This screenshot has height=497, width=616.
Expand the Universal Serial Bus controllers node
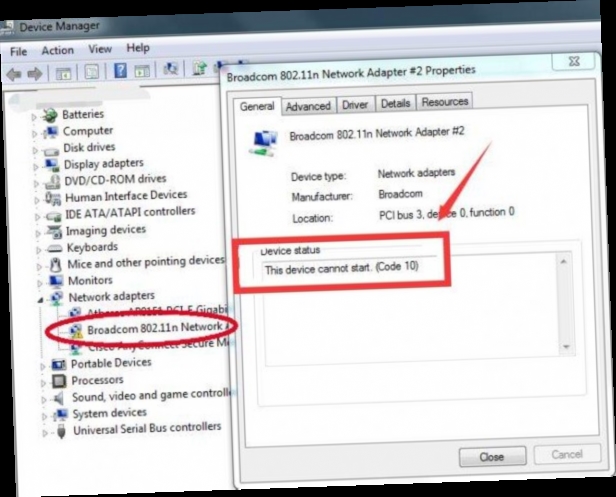[45, 433]
